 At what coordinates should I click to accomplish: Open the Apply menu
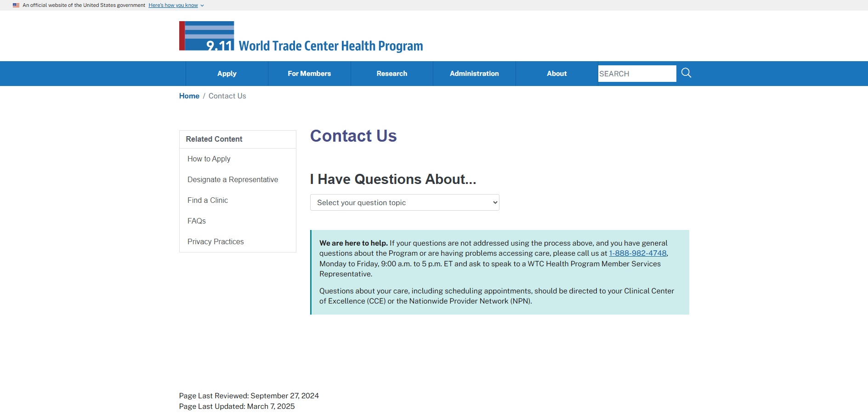coord(227,74)
